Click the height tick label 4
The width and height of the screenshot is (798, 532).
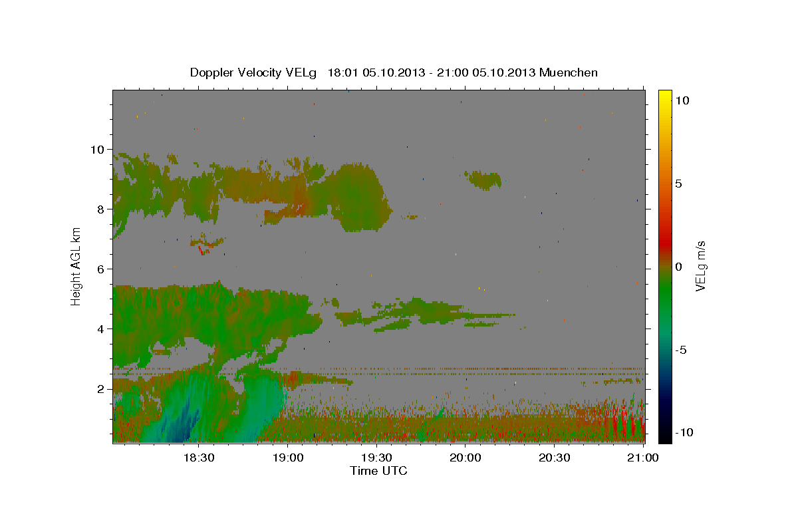click(x=100, y=329)
